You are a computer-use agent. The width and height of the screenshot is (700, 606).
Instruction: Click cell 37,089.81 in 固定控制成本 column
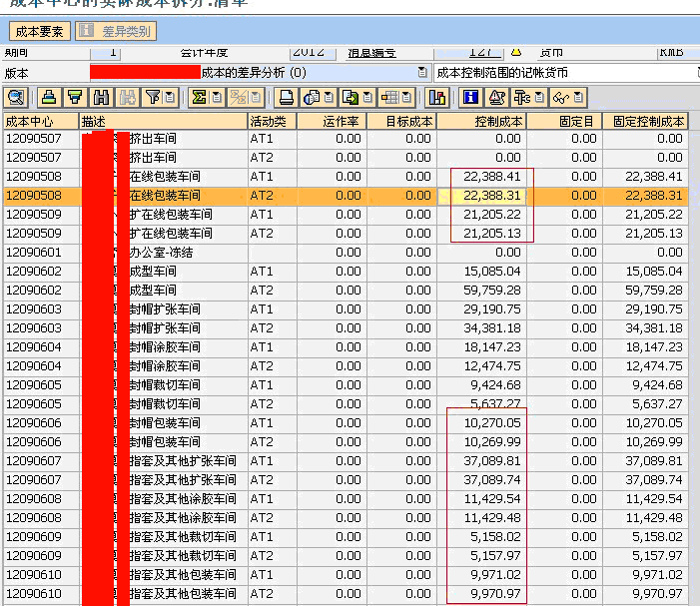(645, 461)
